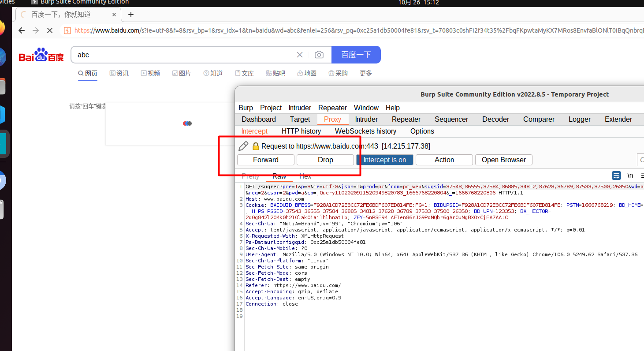Open Baidu 图片 images category

click(x=182, y=73)
